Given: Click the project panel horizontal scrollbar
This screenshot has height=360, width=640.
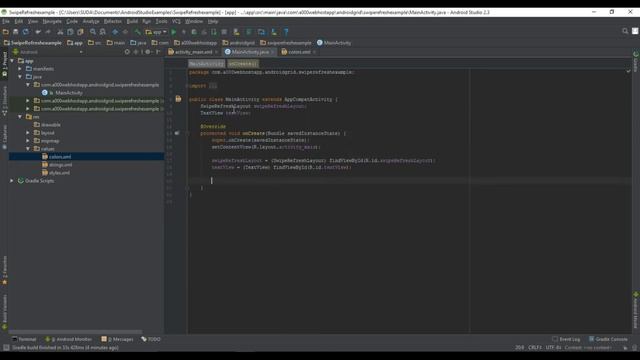Looking at the screenshot, I should click(x=76, y=332).
